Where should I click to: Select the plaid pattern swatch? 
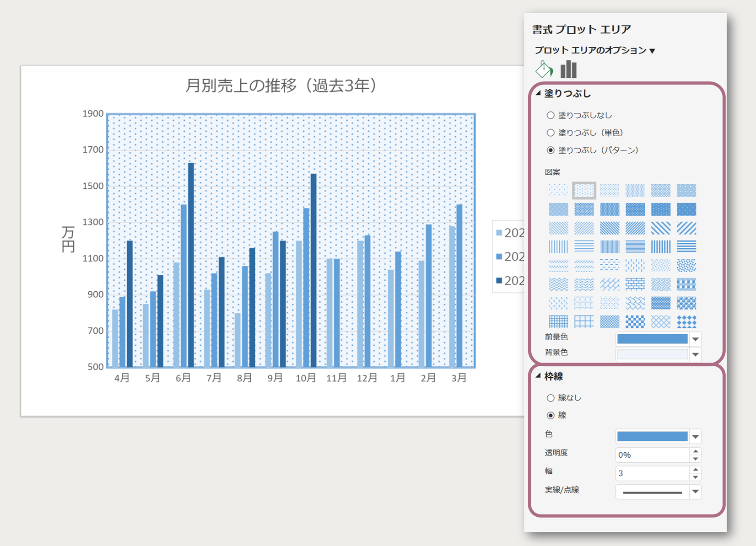(x=686, y=284)
